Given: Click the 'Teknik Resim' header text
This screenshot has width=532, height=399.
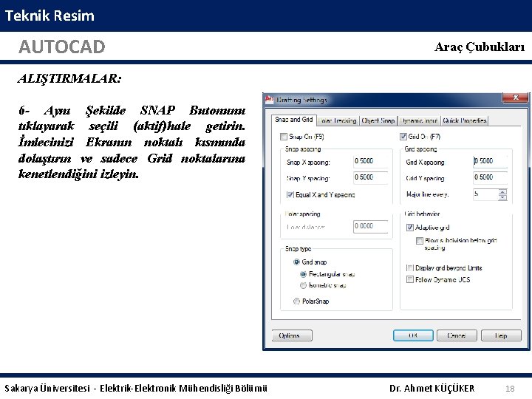Looking at the screenshot, I should (50, 16).
